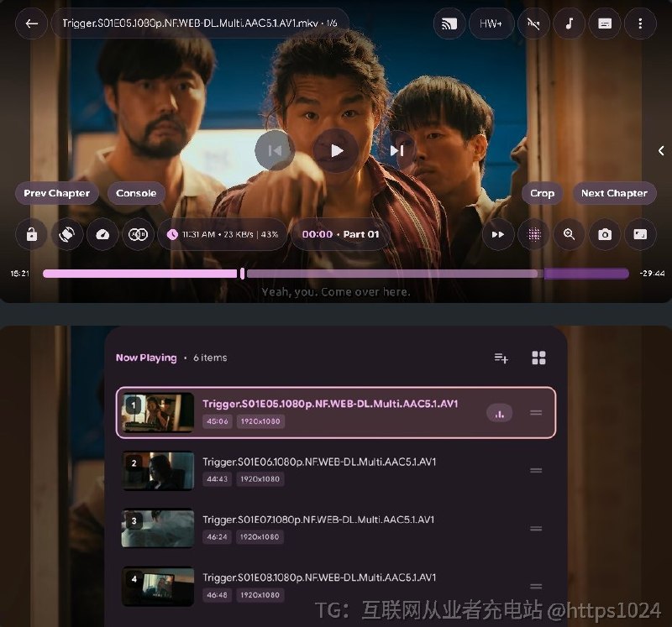The image size is (672, 627).
Task: Seek on the playback progress bar
Action: 336,274
